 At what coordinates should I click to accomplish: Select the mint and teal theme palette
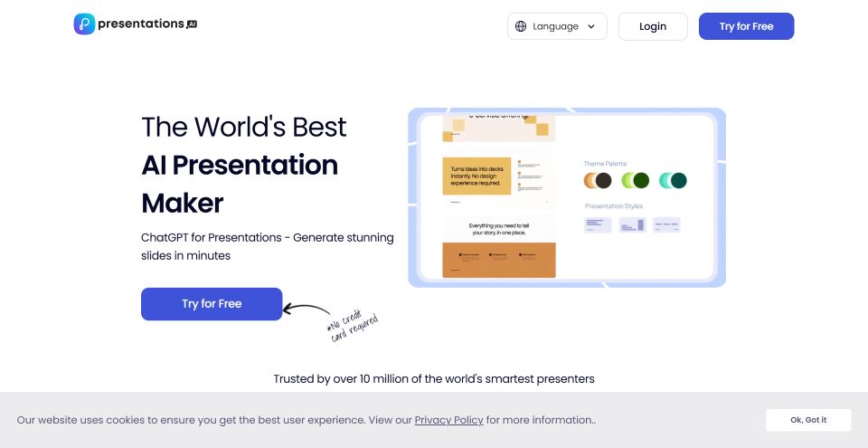tap(673, 180)
